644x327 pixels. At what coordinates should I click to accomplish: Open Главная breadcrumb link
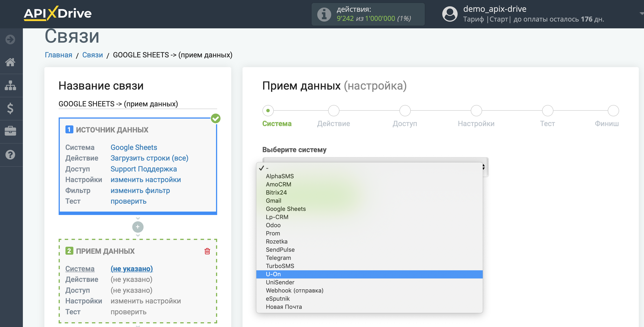58,55
